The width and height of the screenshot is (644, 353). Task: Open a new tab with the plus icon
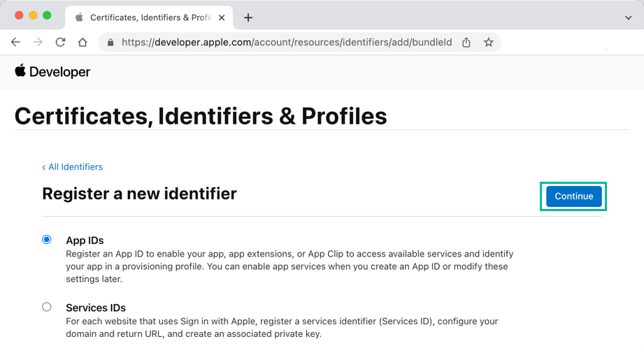pyautogui.click(x=248, y=17)
